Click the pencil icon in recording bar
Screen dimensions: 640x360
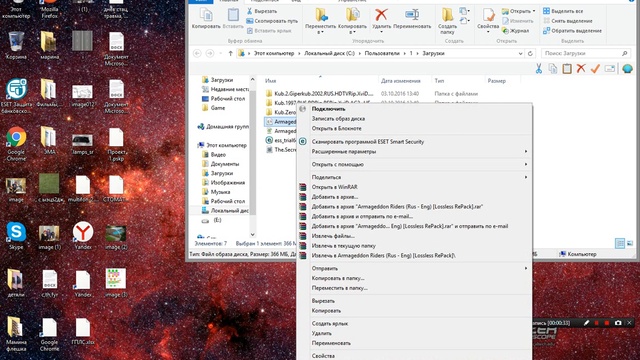pos(586,323)
